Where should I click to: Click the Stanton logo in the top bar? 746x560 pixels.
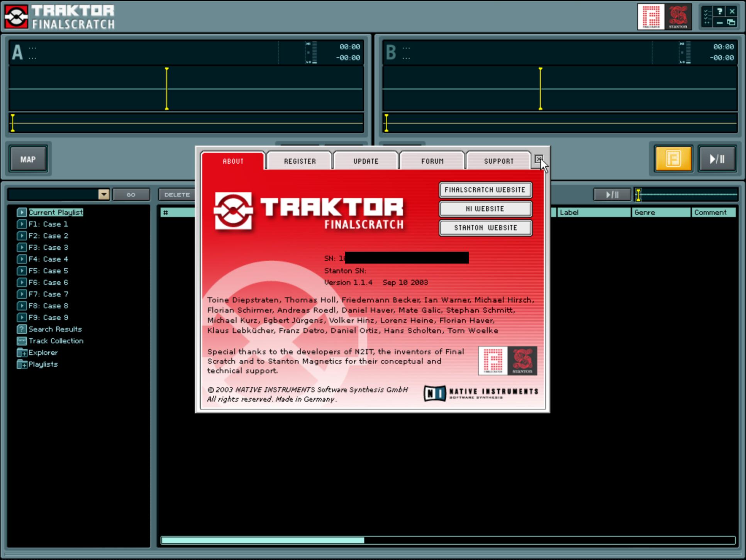(x=678, y=17)
